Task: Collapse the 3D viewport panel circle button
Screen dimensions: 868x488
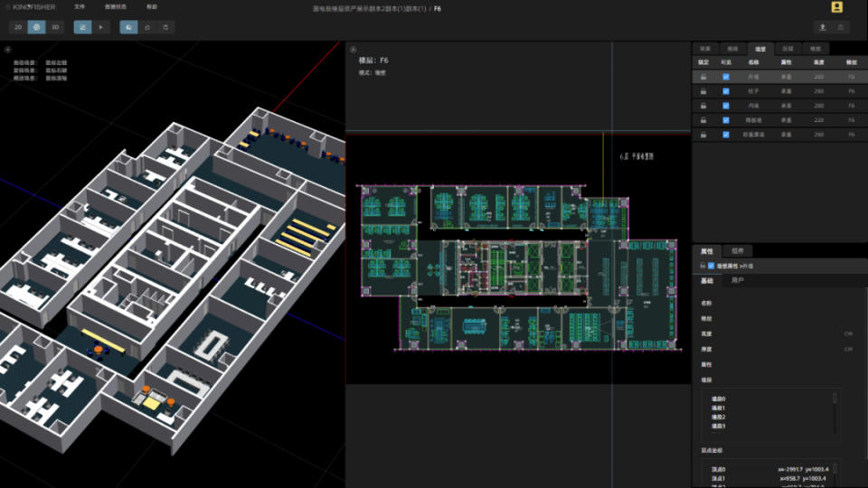Action: point(8,50)
